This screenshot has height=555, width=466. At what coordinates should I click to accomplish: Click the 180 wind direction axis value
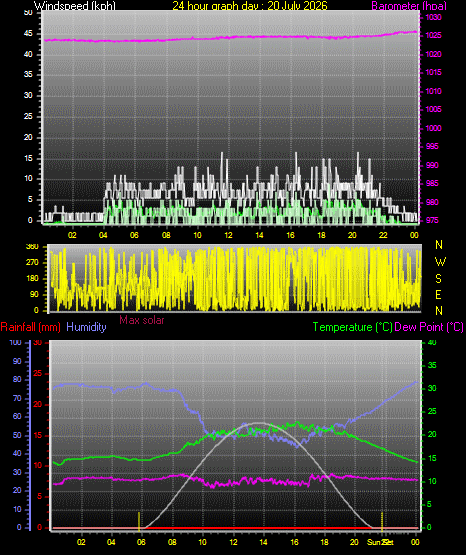tap(32, 279)
